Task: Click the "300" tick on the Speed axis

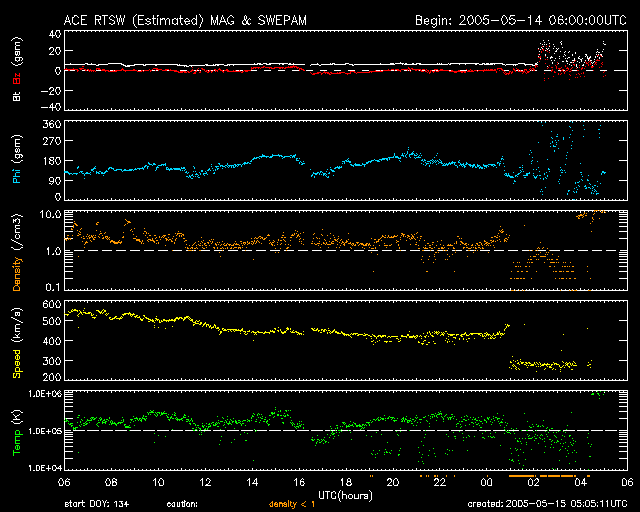Action: (x=52, y=361)
